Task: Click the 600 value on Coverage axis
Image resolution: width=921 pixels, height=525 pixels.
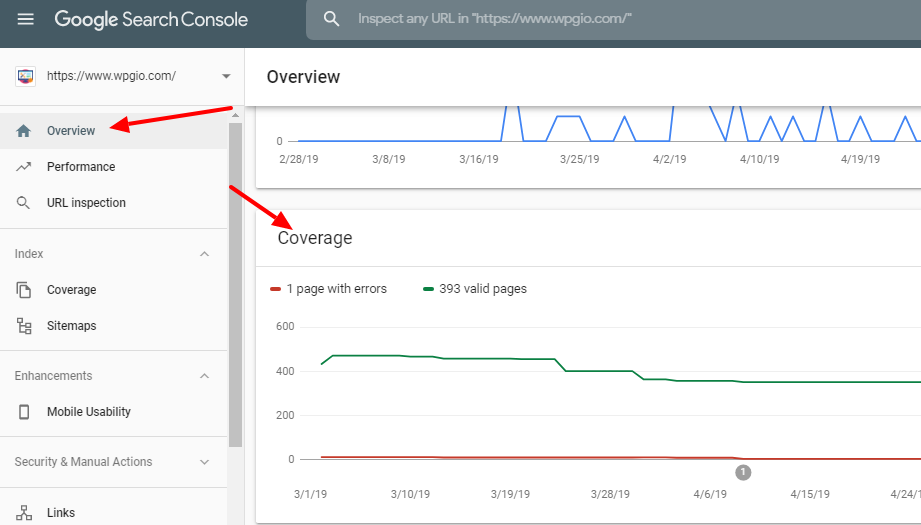Action: point(285,327)
